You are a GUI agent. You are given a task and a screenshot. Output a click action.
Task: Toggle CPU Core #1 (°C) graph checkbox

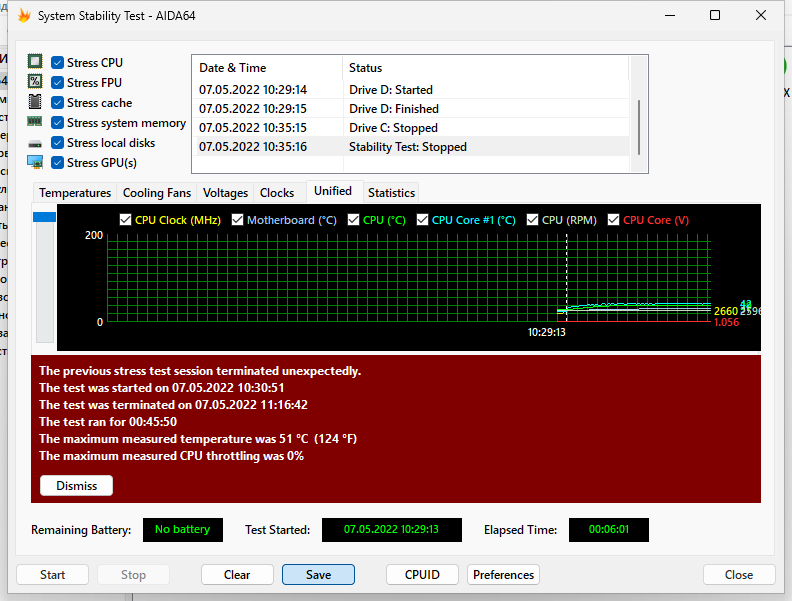tap(422, 220)
